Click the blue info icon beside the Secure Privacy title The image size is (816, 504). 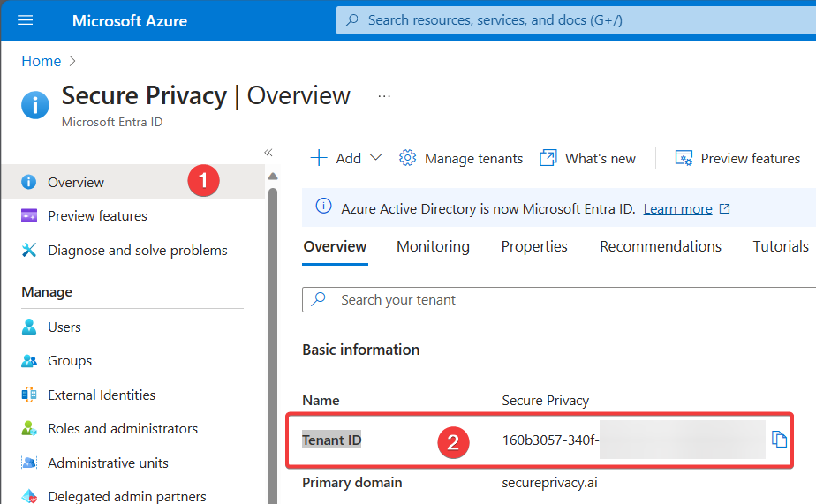35,104
